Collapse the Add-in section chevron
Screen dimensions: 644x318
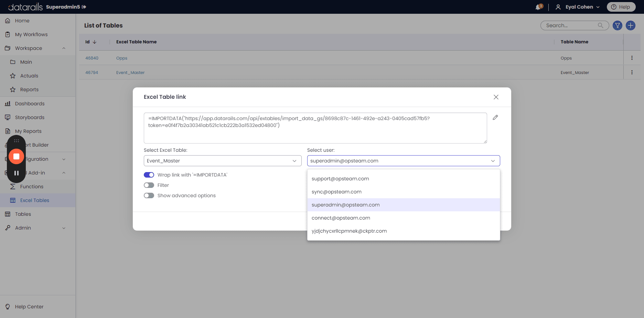pos(64,173)
